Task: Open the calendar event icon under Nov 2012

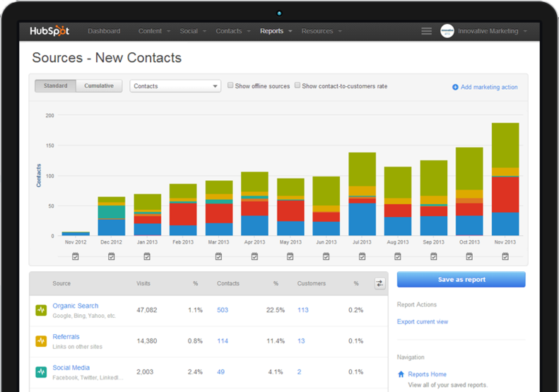Action: pos(75,256)
